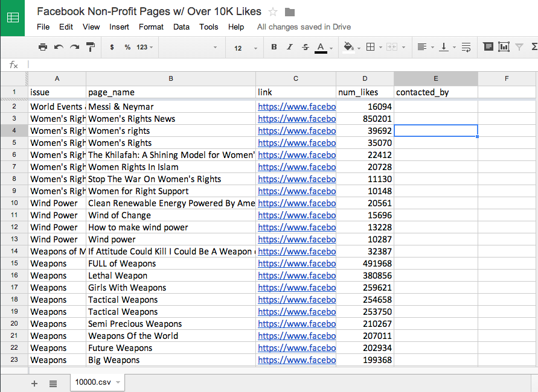Open the Format menu

151,27
